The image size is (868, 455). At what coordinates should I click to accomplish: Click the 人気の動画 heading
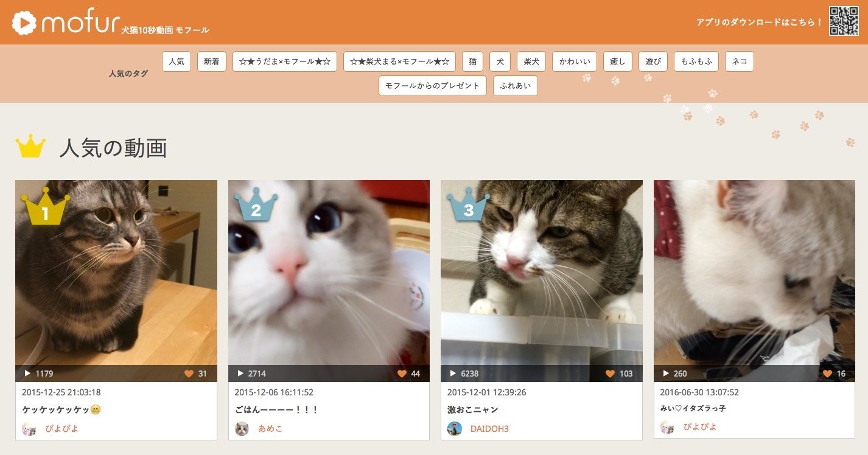pyautogui.click(x=113, y=148)
